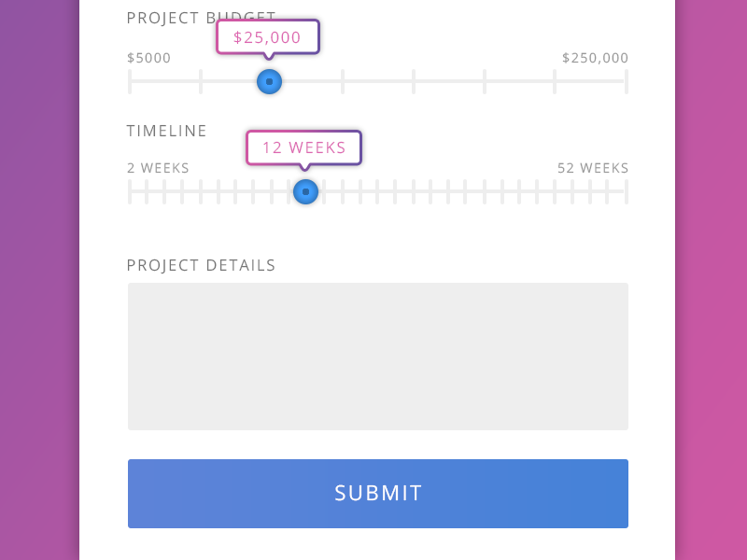Click the leftmost tick of the timeline slider
The image size is (747, 560).
click(130, 191)
